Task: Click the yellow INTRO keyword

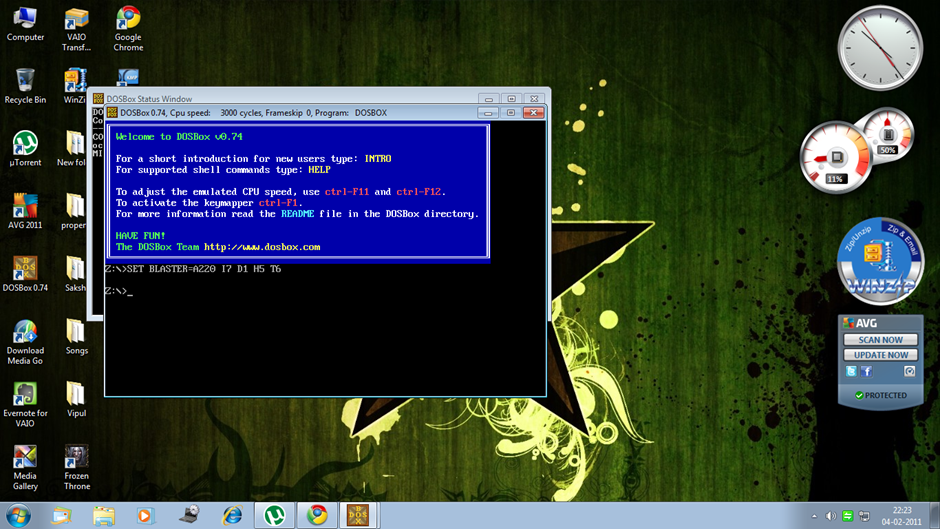Action: point(378,159)
